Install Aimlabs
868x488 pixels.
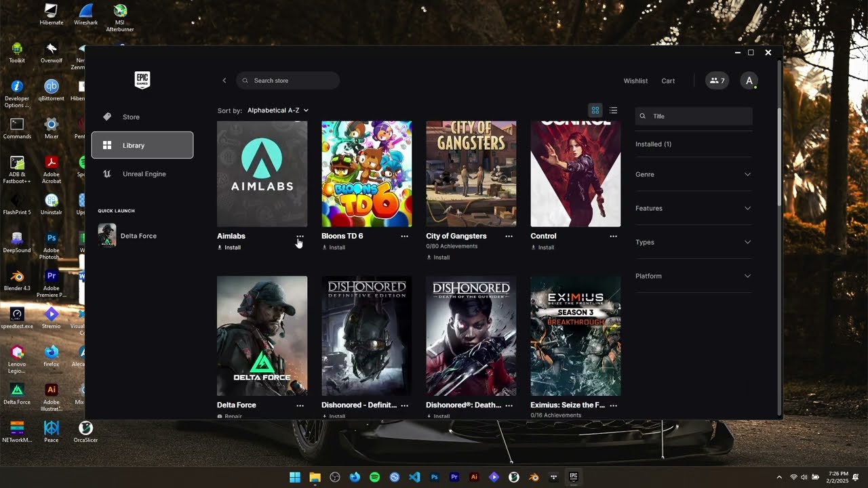tap(229, 247)
